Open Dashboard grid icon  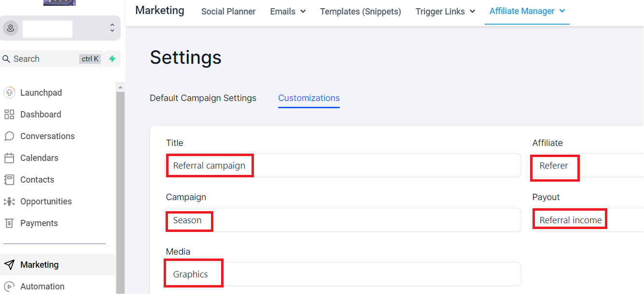click(x=9, y=115)
